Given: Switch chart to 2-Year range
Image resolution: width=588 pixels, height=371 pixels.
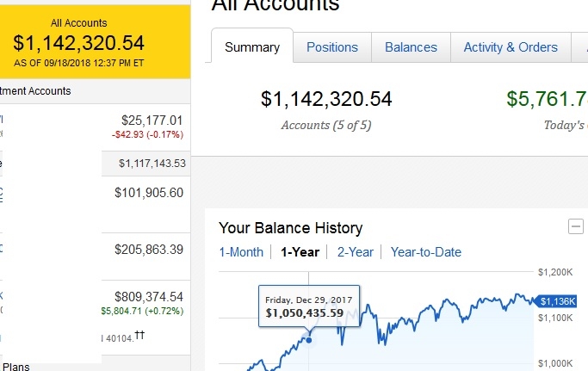Looking at the screenshot, I should point(356,252).
